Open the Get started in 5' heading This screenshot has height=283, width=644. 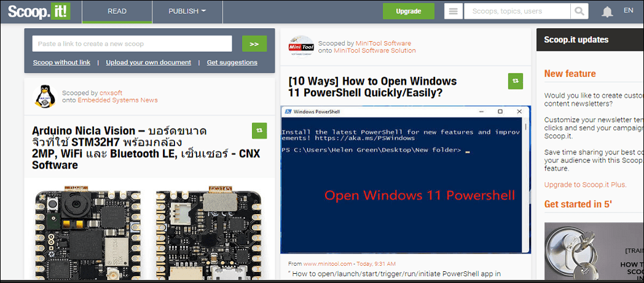tap(578, 204)
